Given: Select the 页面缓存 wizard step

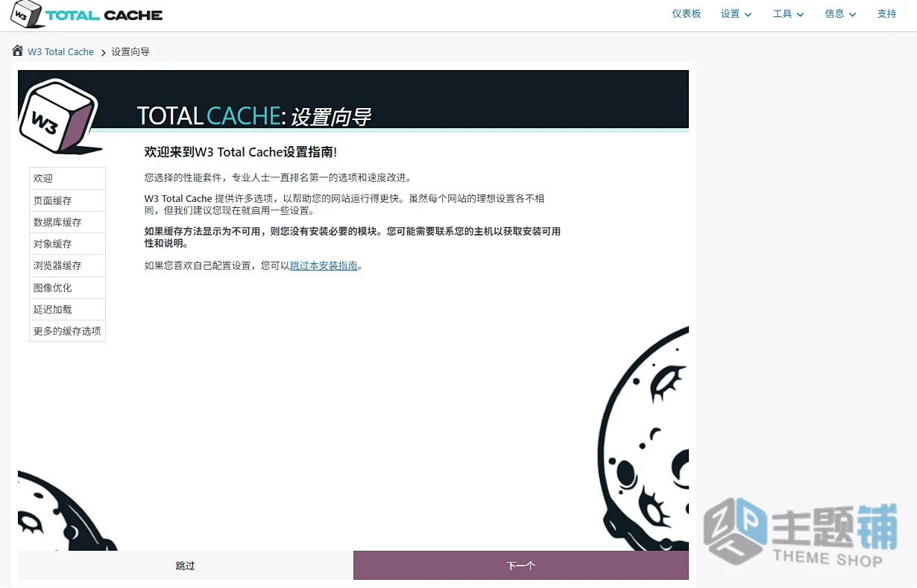Looking at the screenshot, I should click(x=67, y=200).
